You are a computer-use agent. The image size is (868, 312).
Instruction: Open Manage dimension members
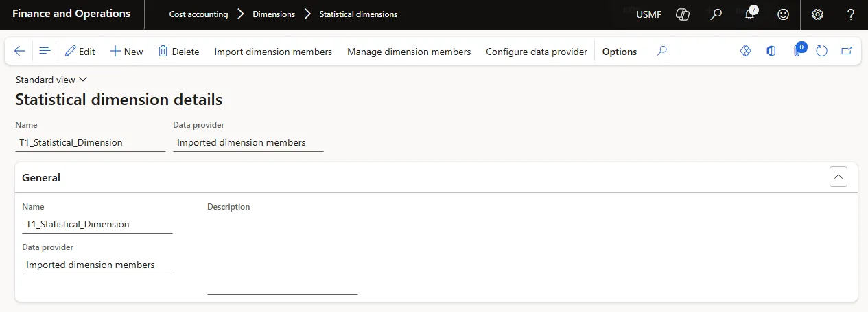pos(409,52)
